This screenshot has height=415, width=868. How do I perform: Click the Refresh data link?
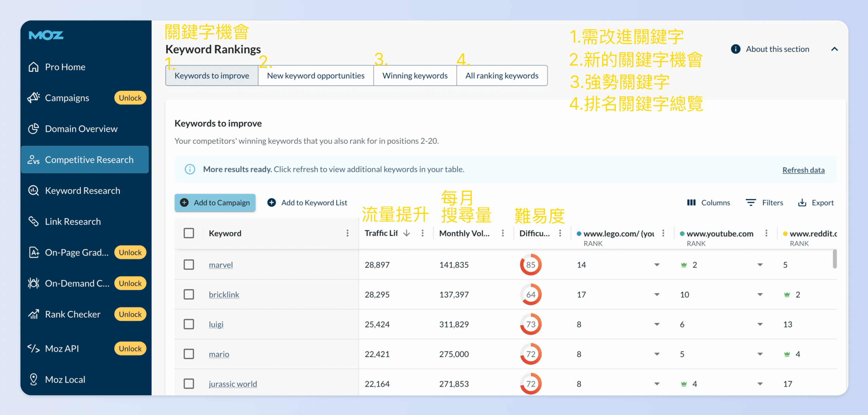pos(803,170)
